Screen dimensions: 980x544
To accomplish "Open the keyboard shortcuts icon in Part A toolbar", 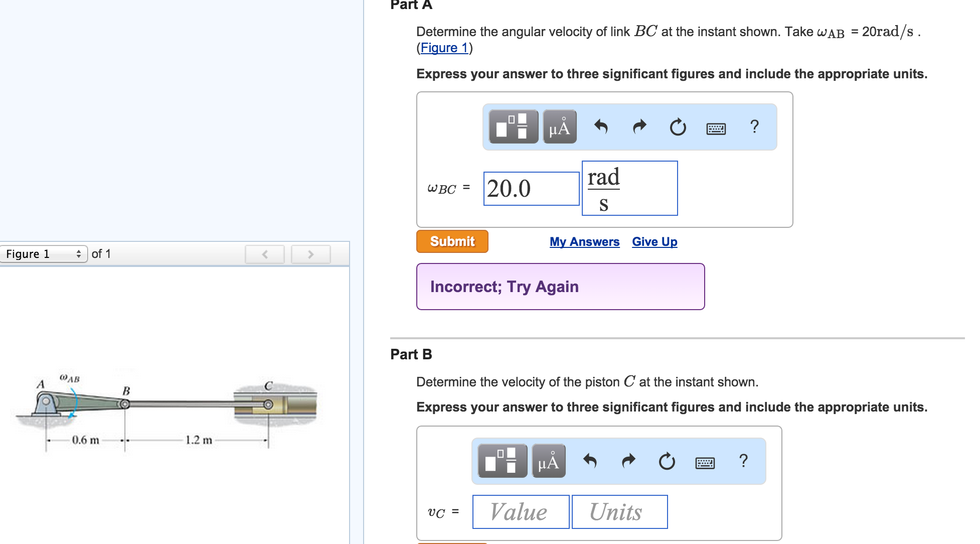I will [x=715, y=129].
